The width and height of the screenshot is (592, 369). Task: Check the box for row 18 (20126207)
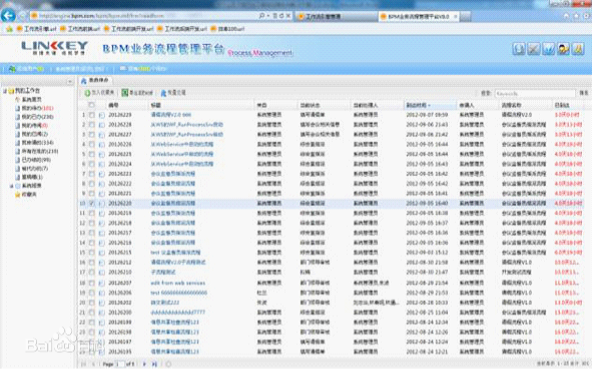(92, 283)
